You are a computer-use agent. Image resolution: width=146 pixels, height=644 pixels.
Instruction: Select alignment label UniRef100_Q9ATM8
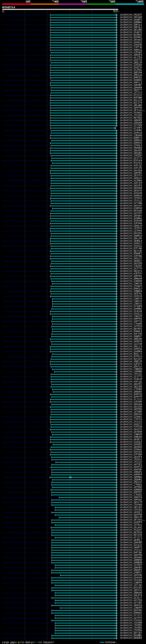point(131,555)
